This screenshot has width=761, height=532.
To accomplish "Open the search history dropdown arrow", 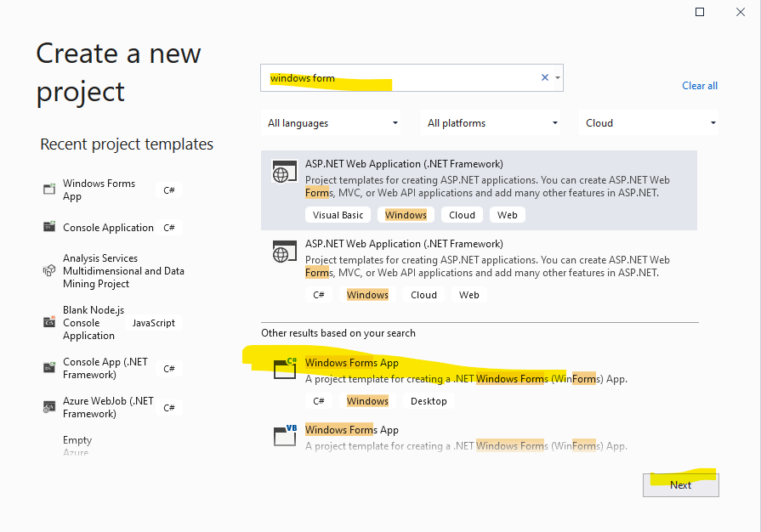I will [558, 77].
